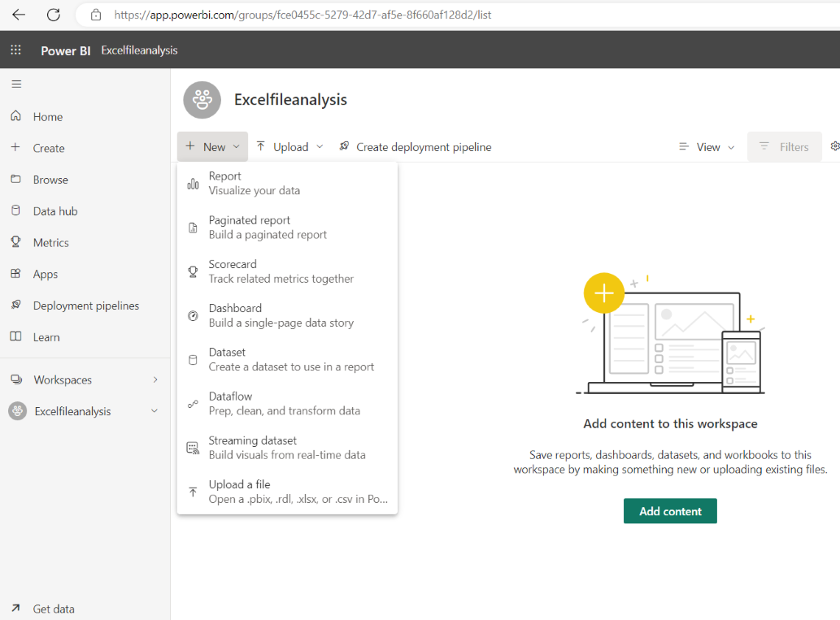Go to Home in the sidebar
Image resolution: width=840 pixels, height=620 pixels.
click(85, 116)
